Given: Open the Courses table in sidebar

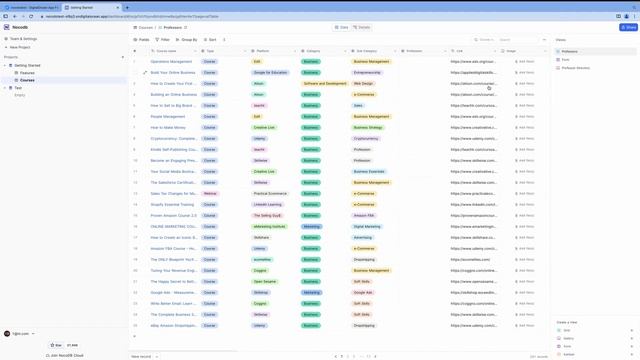Looking at the screenshot, I should [27, 80].
